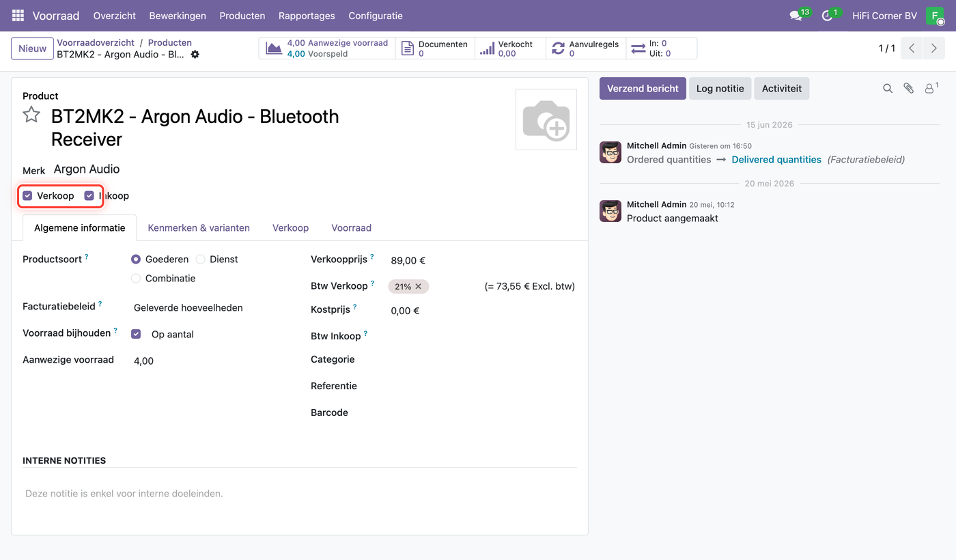956x560 pixels.
Task: Select the Combinatie product type
Action: tap(136, 279)
